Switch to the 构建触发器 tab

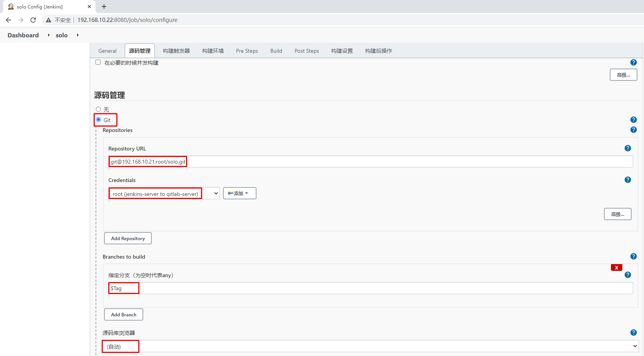(x=176, y=51)
